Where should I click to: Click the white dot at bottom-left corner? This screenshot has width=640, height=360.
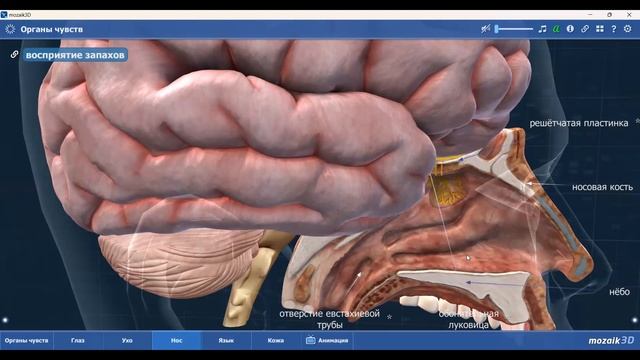[5, 320]
